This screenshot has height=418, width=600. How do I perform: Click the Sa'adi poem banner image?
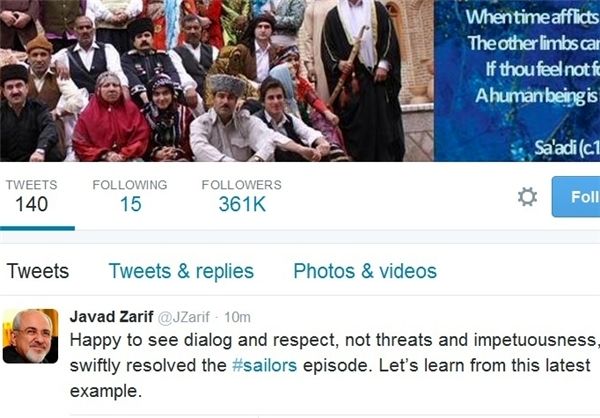(x=517, y=80)
